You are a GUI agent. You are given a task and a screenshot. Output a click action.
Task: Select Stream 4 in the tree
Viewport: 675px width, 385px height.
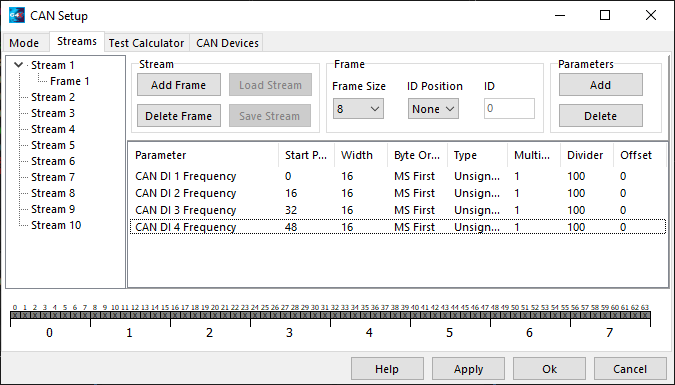click(53, 129)
